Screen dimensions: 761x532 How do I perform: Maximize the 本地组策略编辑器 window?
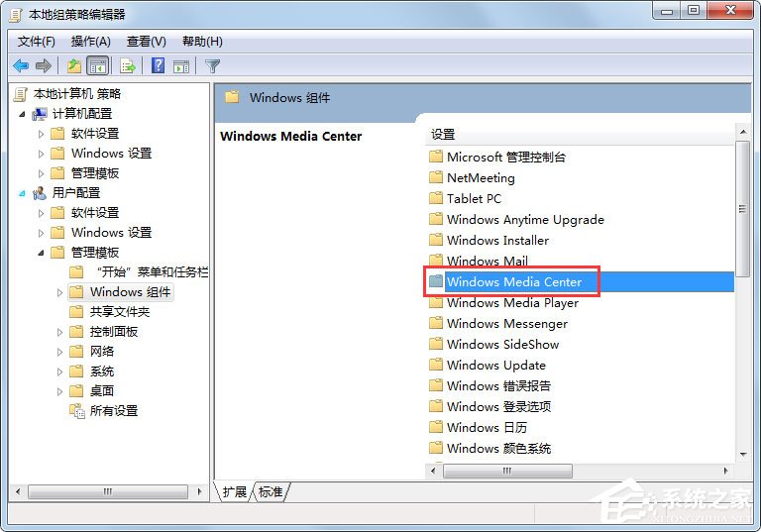tap(694, 11)
